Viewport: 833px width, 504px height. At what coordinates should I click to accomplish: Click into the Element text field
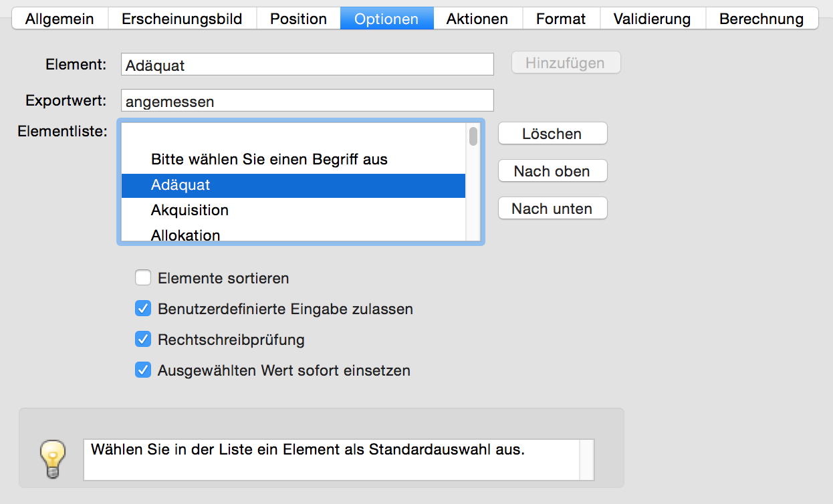point(308,65)
